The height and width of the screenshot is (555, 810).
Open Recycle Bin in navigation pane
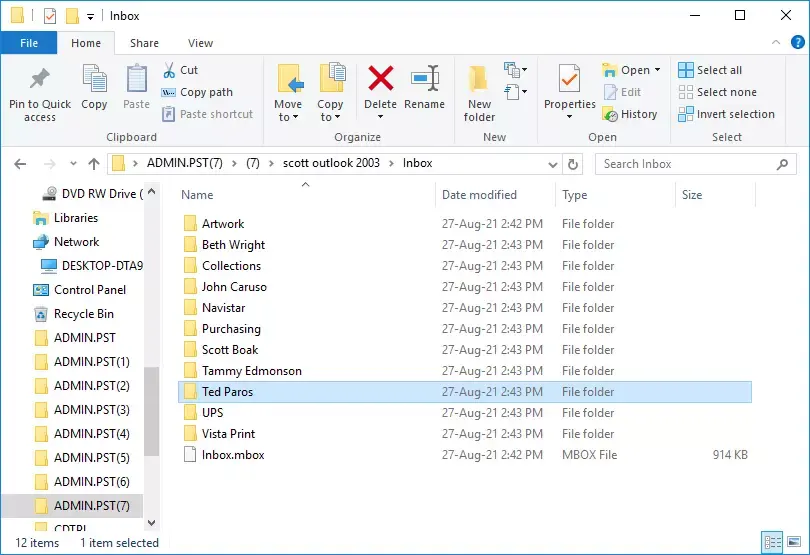(73, 314)
